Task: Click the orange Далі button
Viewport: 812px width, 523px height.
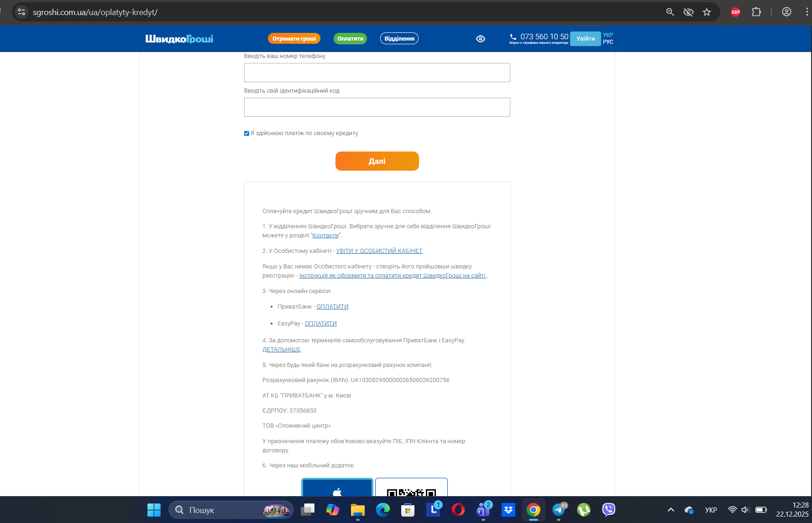Action: [x=377, y=161]
